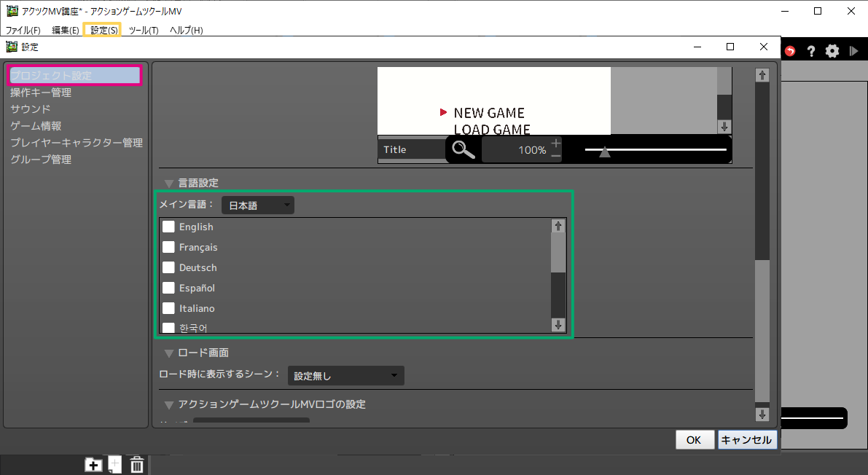Screen dimensions: 868x475
Task: Click the preview zoom slider handle
Action: coord(604,151)
